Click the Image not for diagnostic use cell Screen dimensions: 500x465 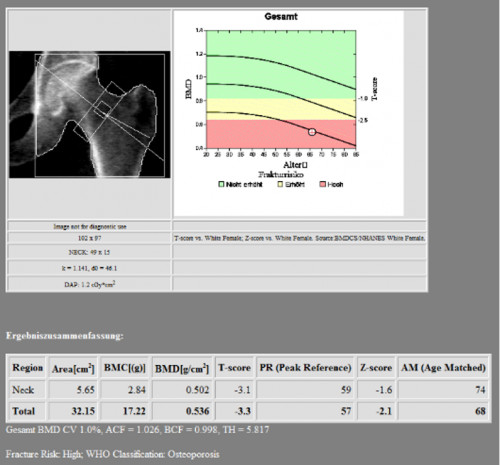coord(90,226)
